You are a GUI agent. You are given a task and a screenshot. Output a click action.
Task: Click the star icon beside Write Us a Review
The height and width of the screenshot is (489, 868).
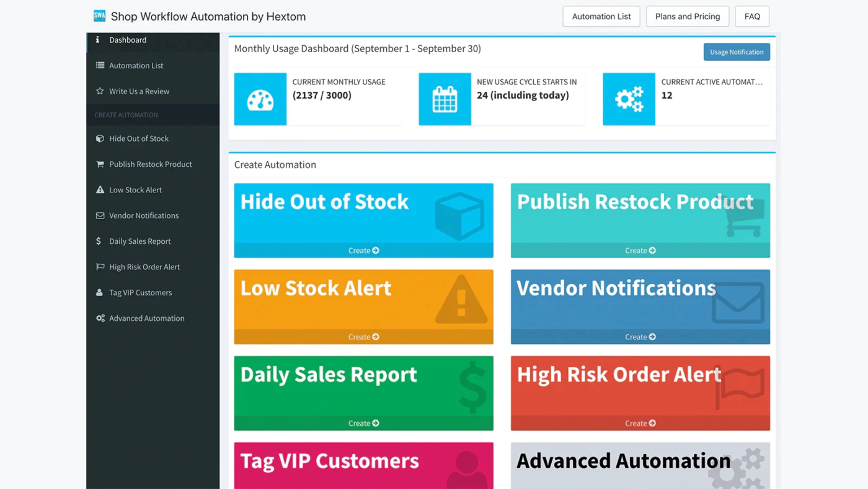click(x=100, y=91)
